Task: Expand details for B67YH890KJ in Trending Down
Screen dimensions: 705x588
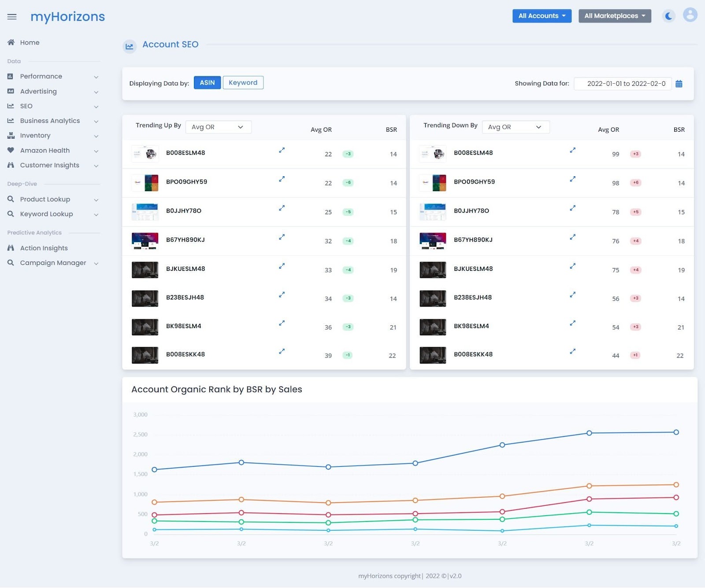Action: coord(572,237)
